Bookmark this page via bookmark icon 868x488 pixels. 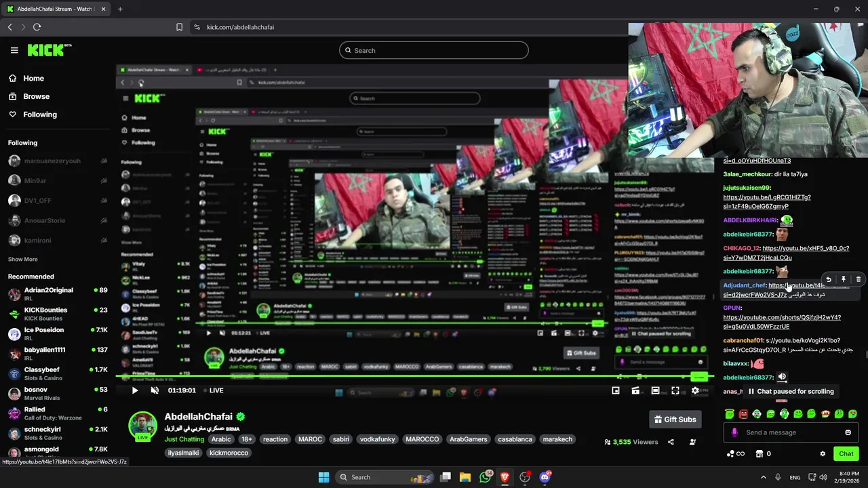point(179,27)
